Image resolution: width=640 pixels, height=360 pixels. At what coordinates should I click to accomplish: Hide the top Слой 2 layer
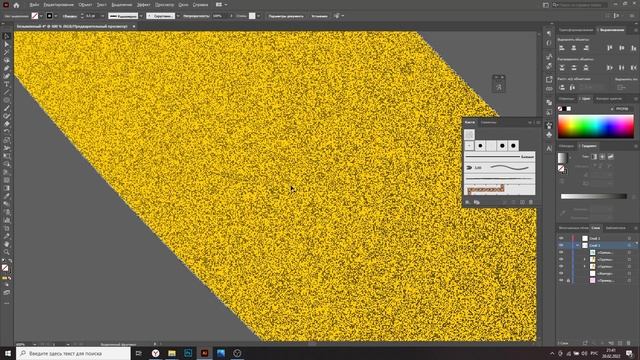click(x=562, y=238)
